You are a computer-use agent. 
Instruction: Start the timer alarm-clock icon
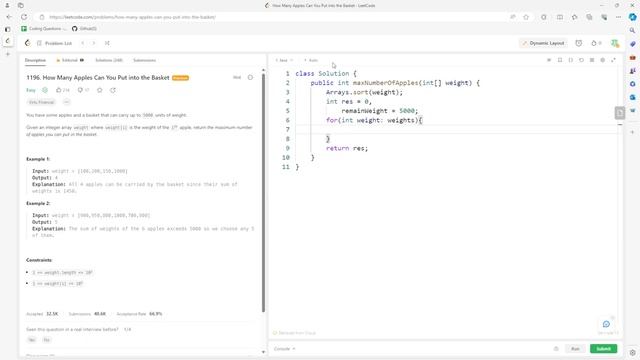click(578, 43)
